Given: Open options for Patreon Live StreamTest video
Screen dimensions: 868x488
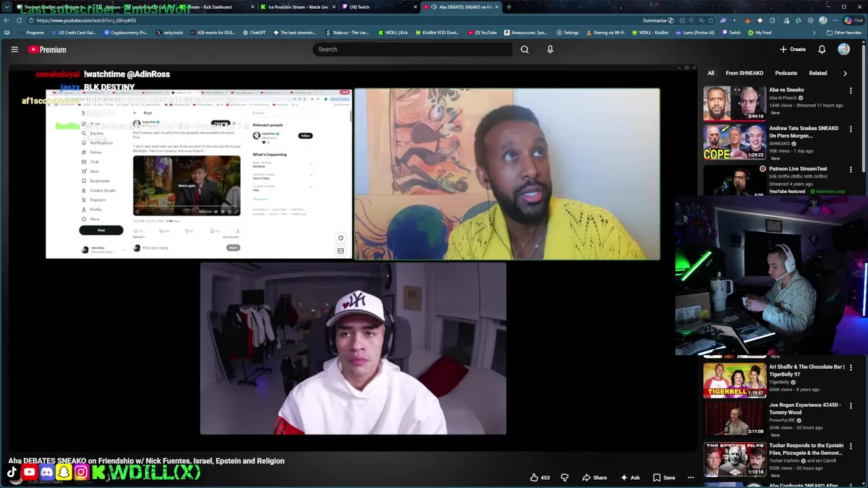Looking at the screenshot, I should tap(850, 169).
